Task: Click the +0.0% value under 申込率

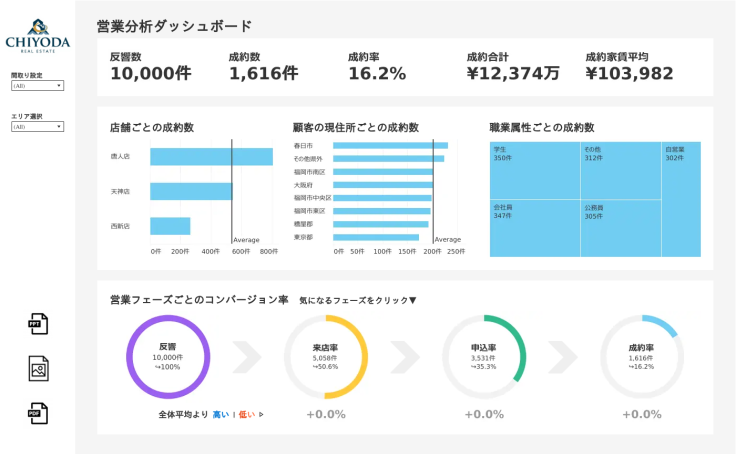Action: [x=484, y=415]
